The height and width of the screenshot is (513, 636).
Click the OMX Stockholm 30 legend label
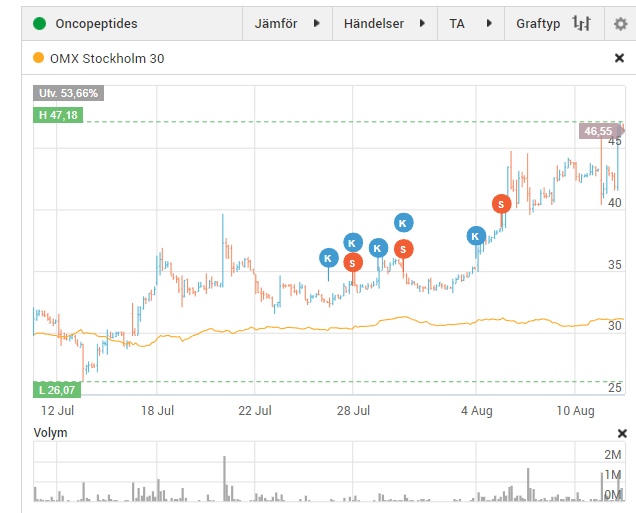[107, 58]
